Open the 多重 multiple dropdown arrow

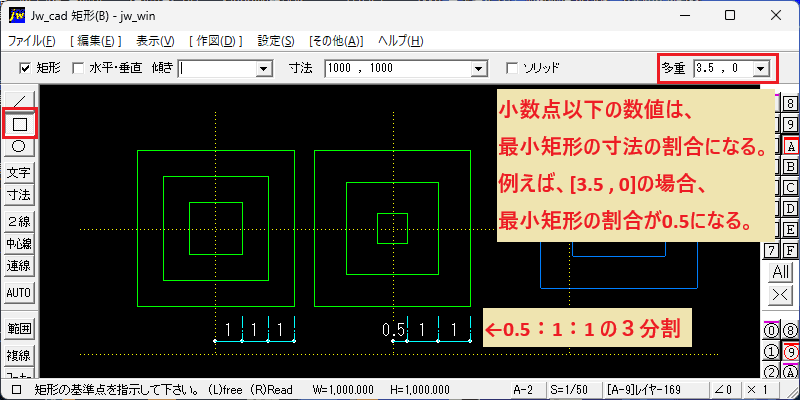pyautogui.click(x=761, y=68)
